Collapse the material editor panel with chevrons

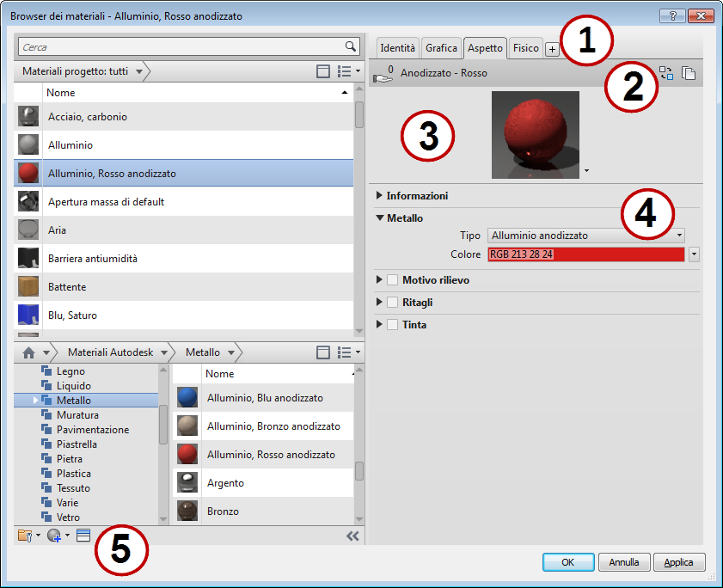(x=352, y=536)
